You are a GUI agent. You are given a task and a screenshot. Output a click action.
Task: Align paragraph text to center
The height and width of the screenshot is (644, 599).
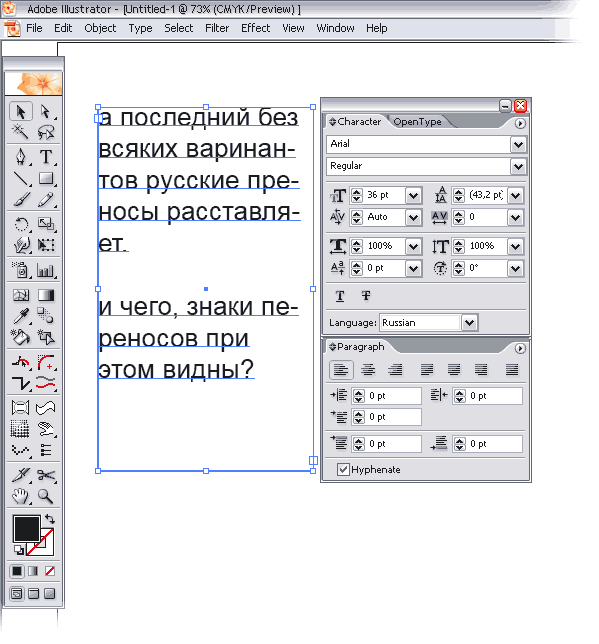(368, 370)
